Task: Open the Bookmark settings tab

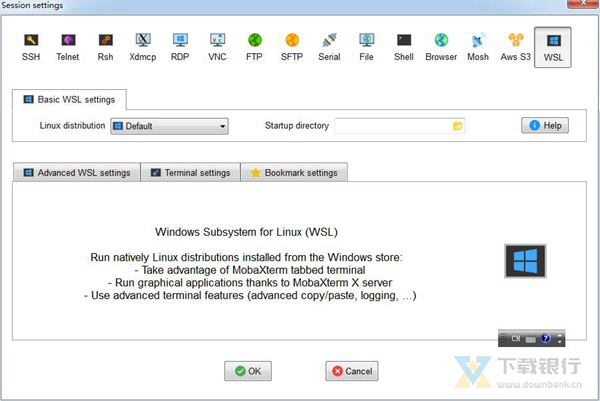Action: click(294, 173)
